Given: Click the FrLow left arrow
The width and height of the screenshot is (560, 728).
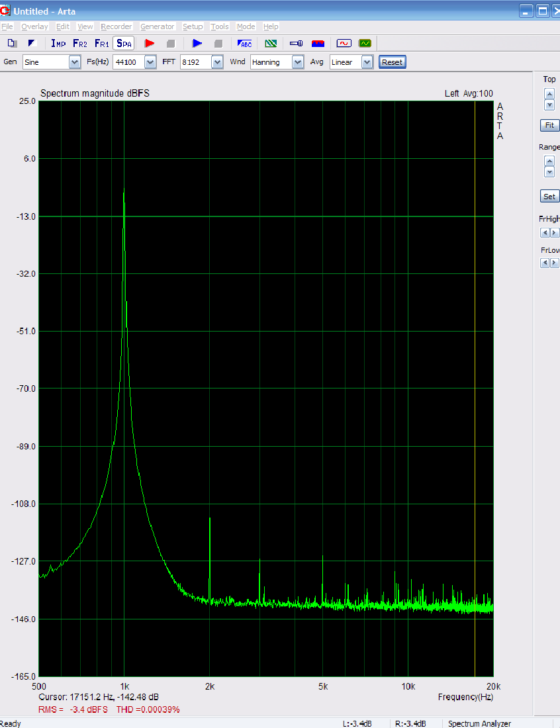Looking at the screenshot, I should click(545, 263).
